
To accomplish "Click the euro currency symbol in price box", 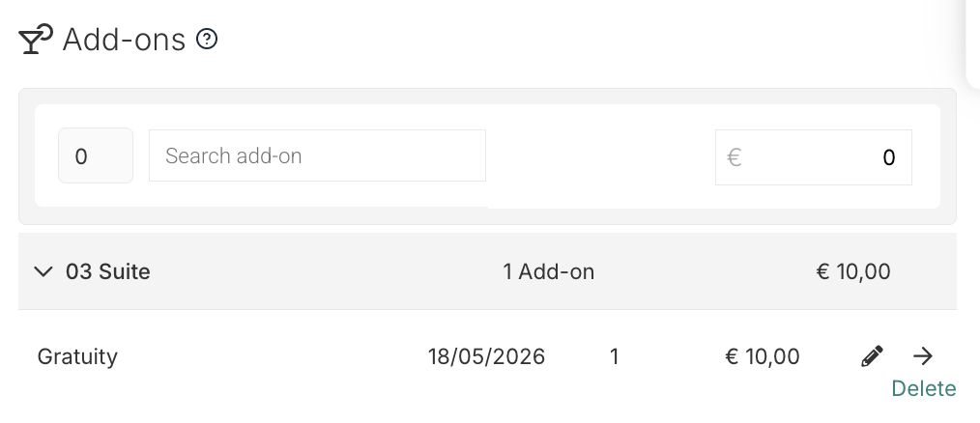I will [x=735, y=157].
